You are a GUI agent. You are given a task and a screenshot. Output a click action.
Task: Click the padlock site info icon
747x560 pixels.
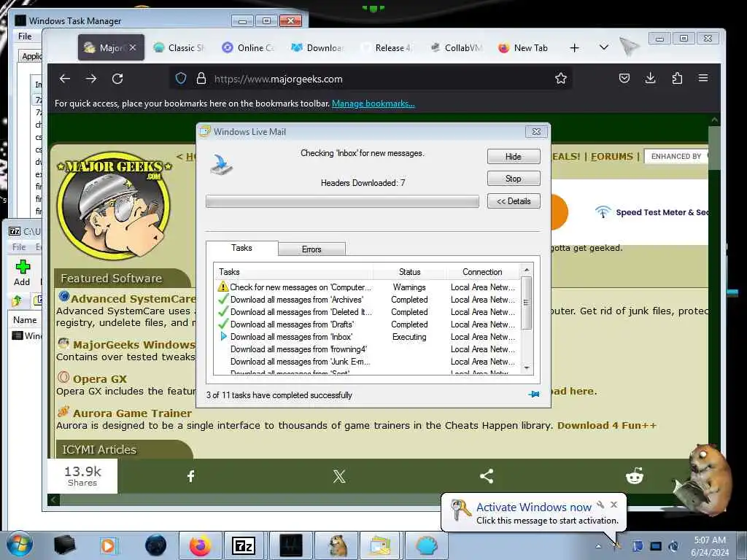click(201, 79)
